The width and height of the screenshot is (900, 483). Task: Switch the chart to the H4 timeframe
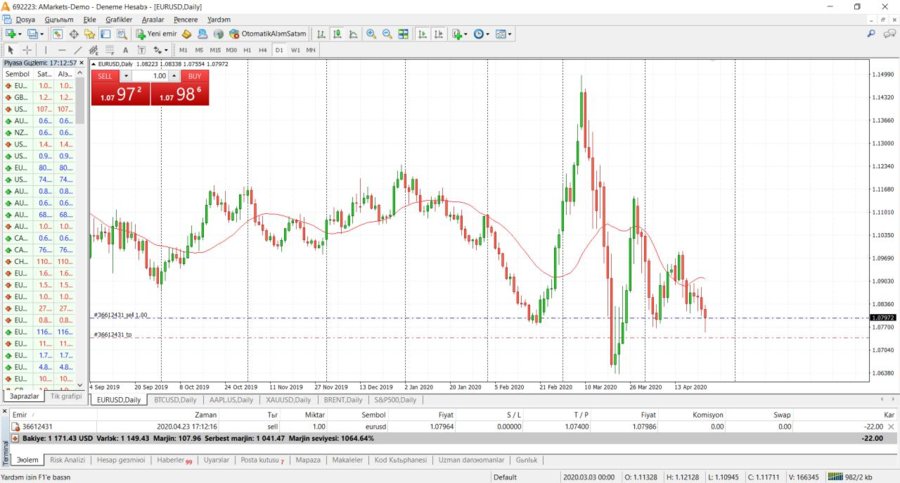click(x=263, y=49)
